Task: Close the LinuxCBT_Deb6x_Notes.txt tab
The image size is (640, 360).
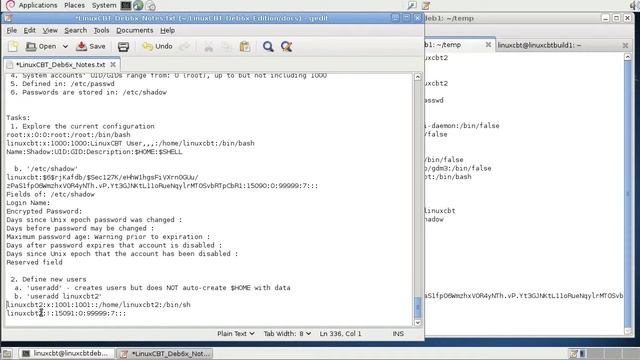Action: (x=113, y=64)
